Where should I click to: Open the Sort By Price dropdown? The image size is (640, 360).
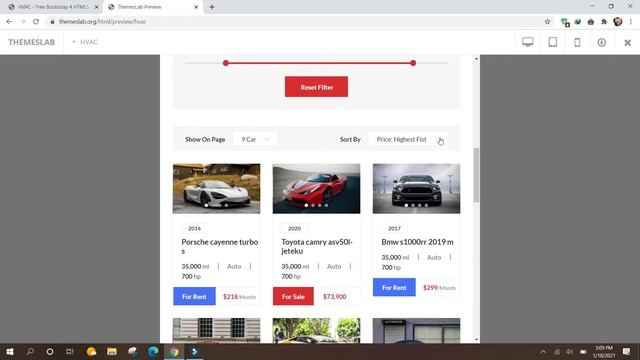tap(407, 139)
